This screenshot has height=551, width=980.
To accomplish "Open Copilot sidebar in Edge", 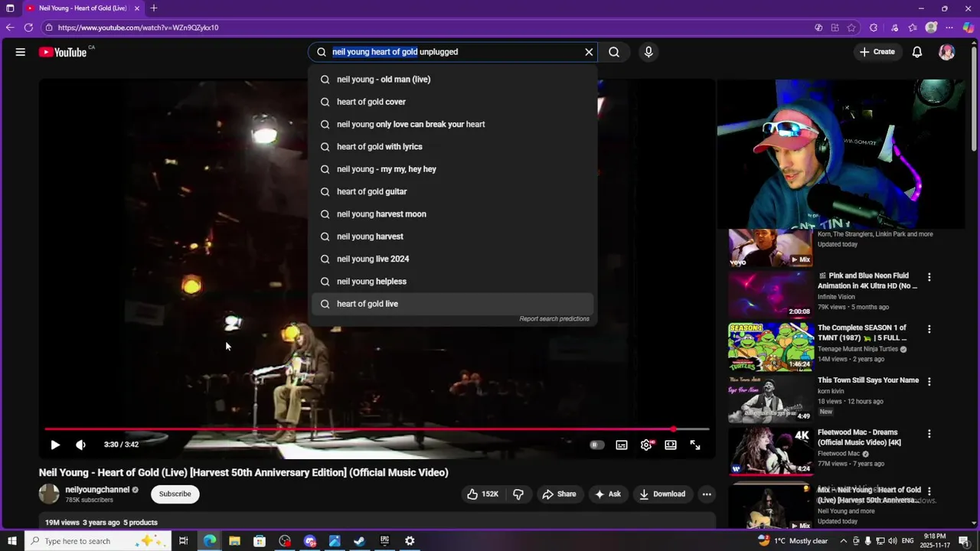I will [x=969, y=28].
